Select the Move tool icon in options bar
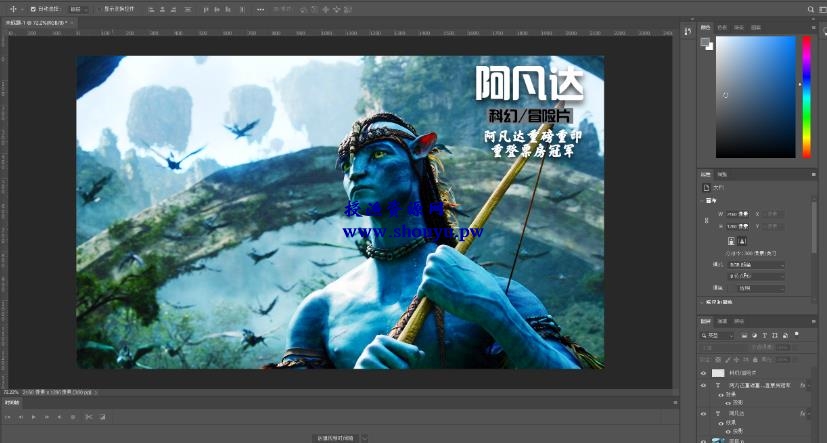 tap(13, 9)
